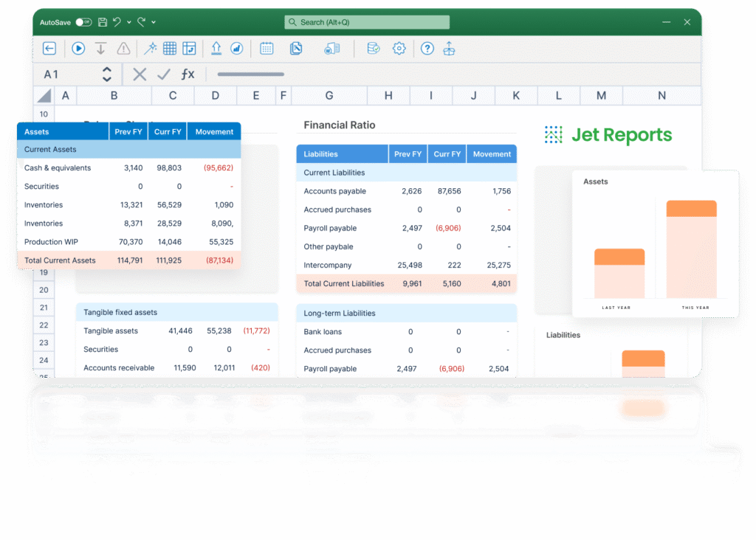
Task: Open the Undo history dropdown arrow
Action: (x=129, y=23)
